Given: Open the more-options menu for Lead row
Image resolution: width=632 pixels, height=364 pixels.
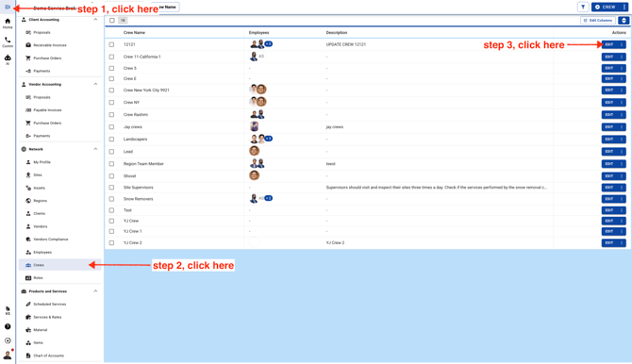Looking at the screenshot, I should point(622,152).
